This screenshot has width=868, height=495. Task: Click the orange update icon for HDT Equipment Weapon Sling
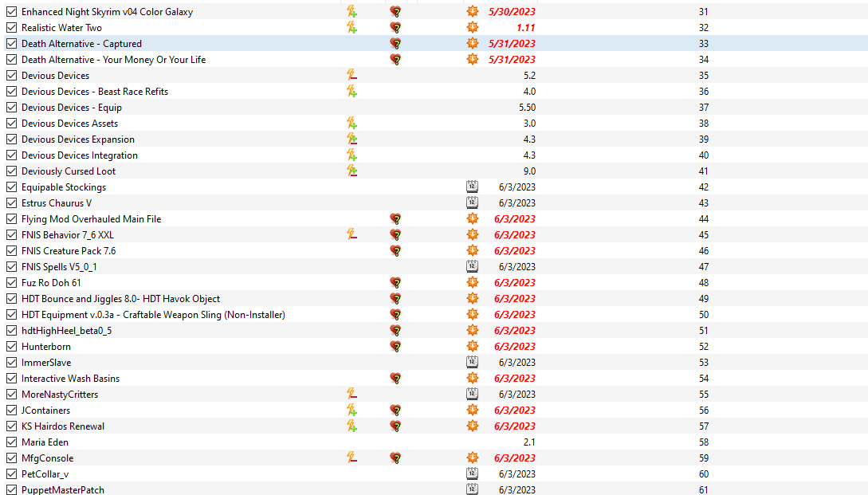(x=472, y=315)
